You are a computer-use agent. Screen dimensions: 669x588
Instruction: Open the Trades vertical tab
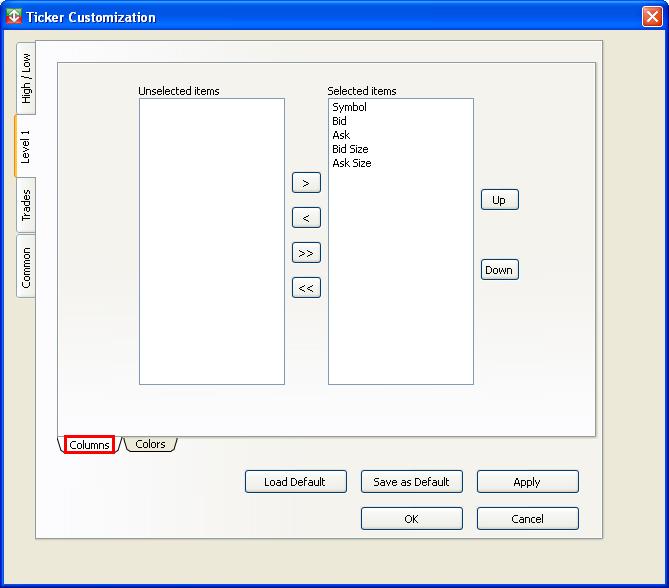pyautogui.click(x=26, y=205)
